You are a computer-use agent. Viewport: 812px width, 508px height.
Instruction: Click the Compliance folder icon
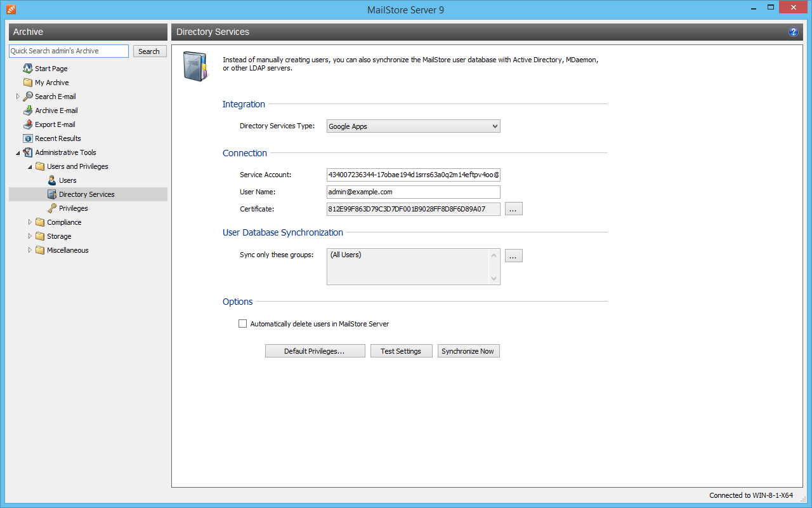click(x=40, y=222)
